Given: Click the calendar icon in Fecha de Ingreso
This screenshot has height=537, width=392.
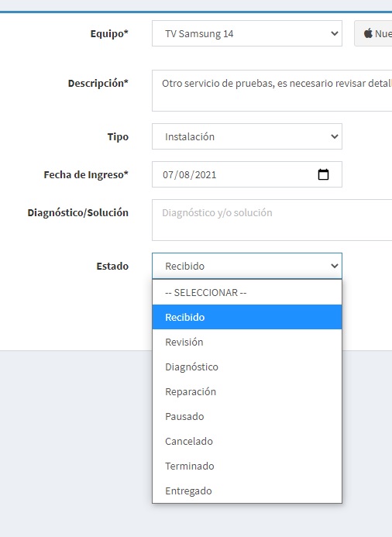Looking at the screenshot, I should [x=323, y=174].
